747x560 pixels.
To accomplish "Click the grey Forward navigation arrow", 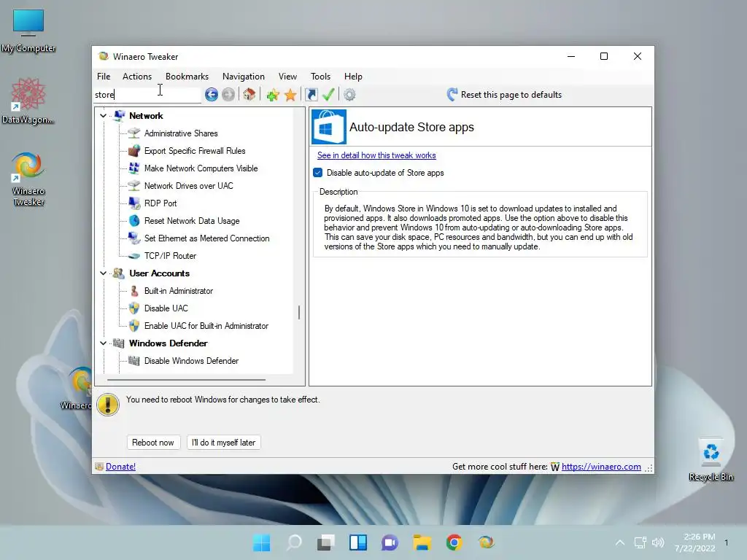I will [x=228, y=95].
